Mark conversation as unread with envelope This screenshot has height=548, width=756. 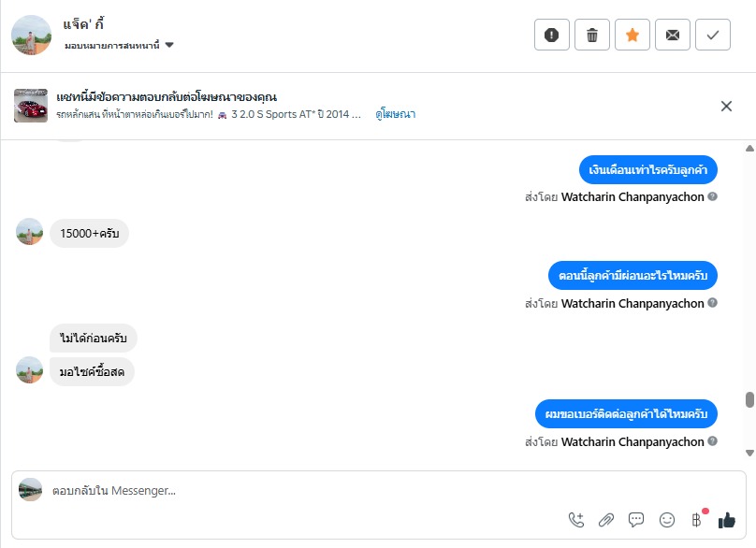tap(673, 35)
